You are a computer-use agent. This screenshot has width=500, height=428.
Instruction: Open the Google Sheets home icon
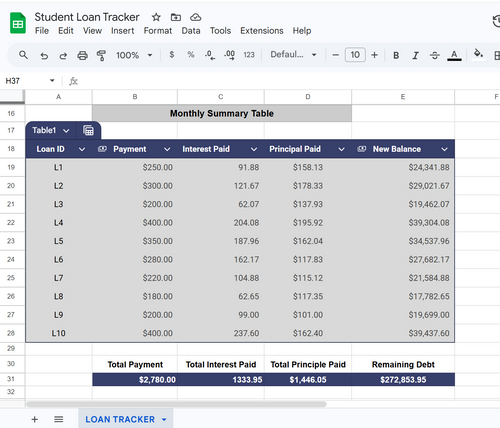(18, 23)
